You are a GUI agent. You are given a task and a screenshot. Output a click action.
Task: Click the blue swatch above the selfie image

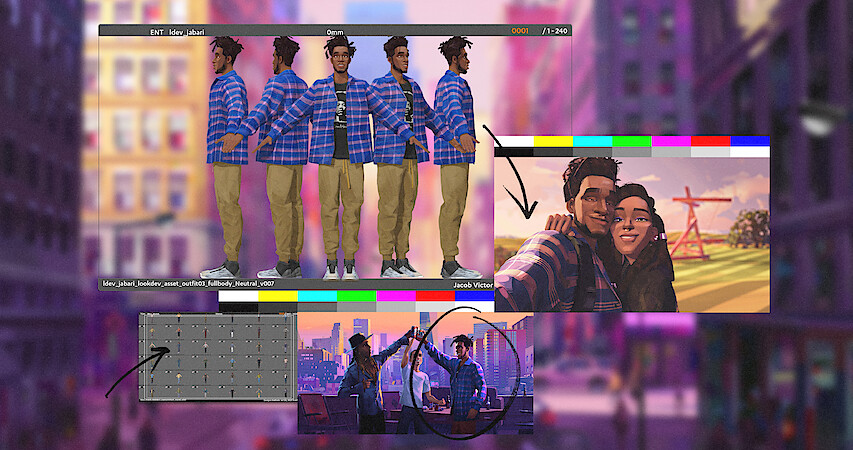click(749, 141)
